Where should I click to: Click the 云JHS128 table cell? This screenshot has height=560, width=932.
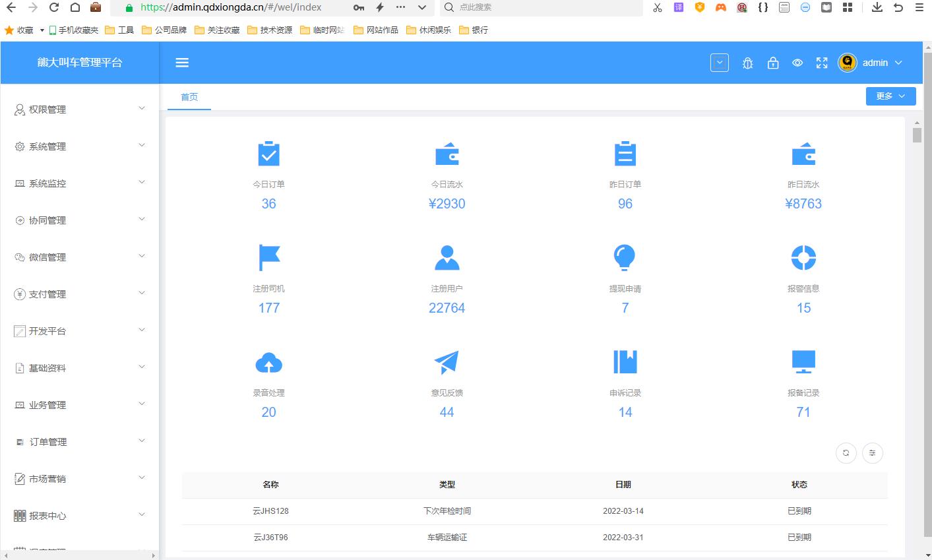(270, 511)
